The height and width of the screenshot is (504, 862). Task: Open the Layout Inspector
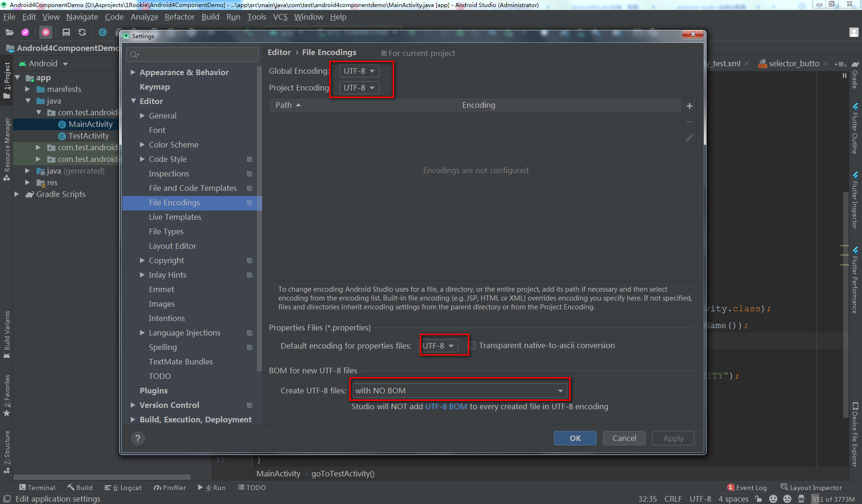tap(811, 488)
